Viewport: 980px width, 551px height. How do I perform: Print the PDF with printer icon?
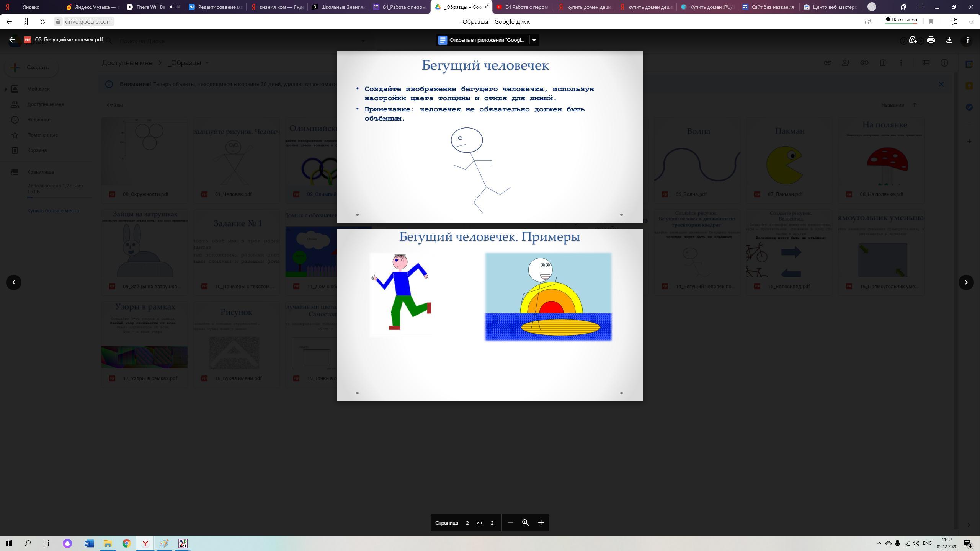931,40
